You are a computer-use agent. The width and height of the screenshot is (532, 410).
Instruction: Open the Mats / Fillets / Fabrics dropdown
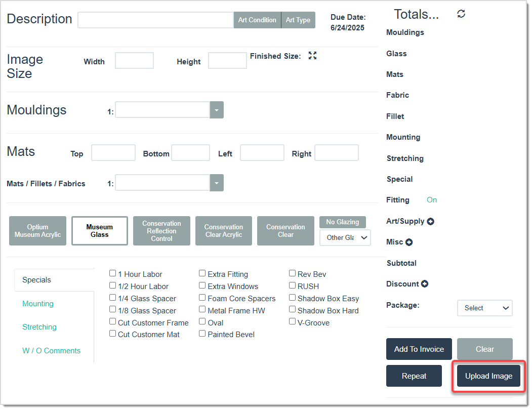click(217, 183)
